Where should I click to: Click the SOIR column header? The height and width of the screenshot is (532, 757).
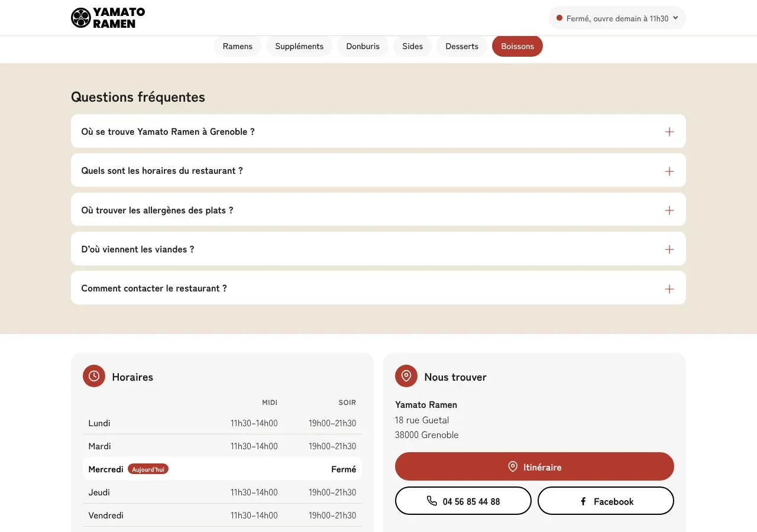point(347,403)
